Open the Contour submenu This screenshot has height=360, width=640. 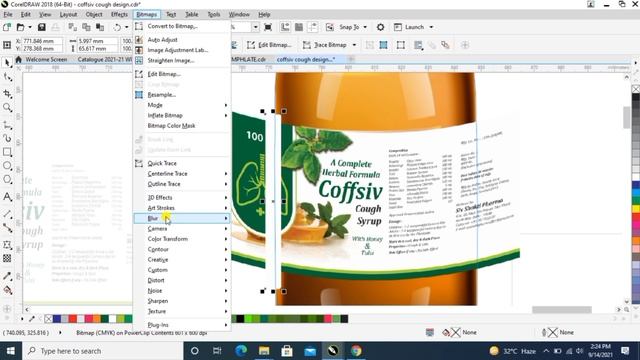182,249
